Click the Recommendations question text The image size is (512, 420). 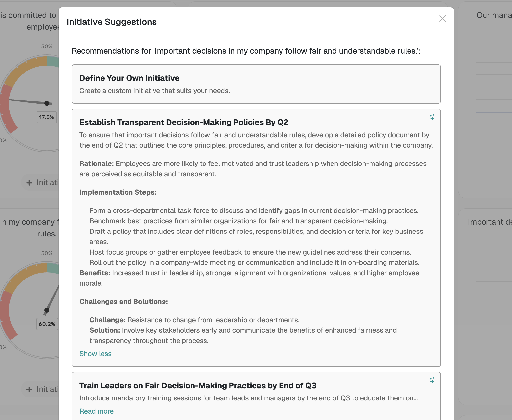[246, 51]
